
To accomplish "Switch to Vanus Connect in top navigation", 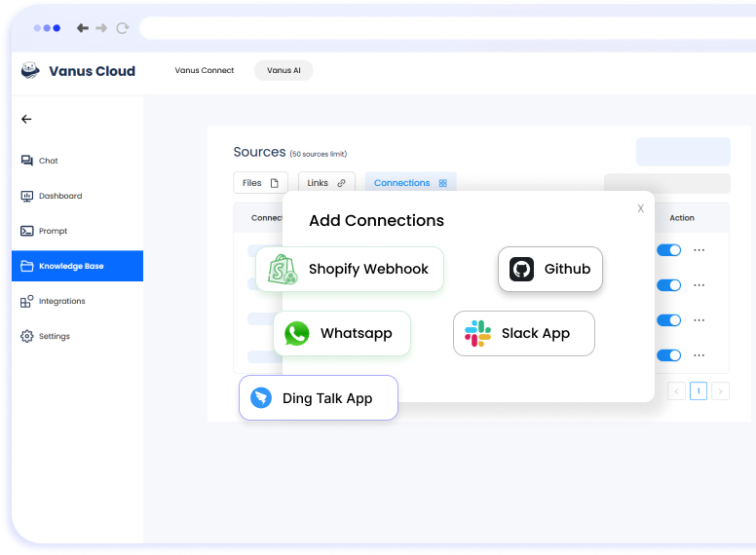I will tap(205, 70).
